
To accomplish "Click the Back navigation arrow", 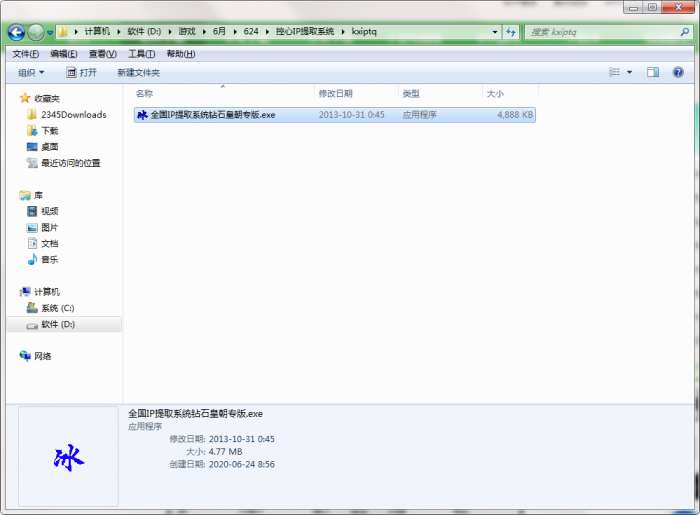I will point(16,32).
